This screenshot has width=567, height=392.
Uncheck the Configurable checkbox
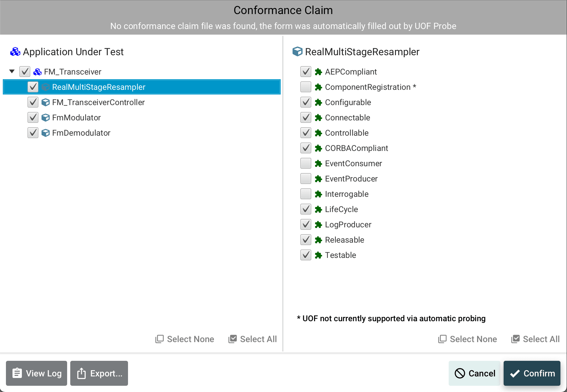306,102
